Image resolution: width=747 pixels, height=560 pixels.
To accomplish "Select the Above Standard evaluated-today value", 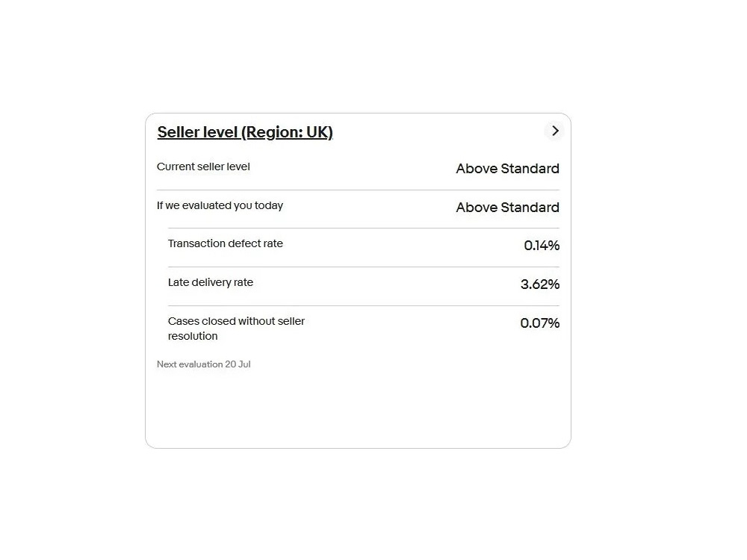I will 507,208.
